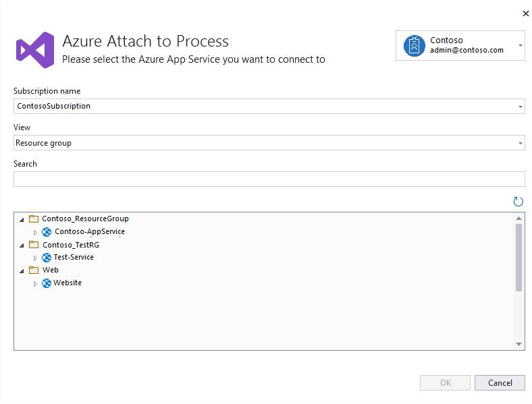
Task: Click the Website globe icon
Action: [47, 283]
